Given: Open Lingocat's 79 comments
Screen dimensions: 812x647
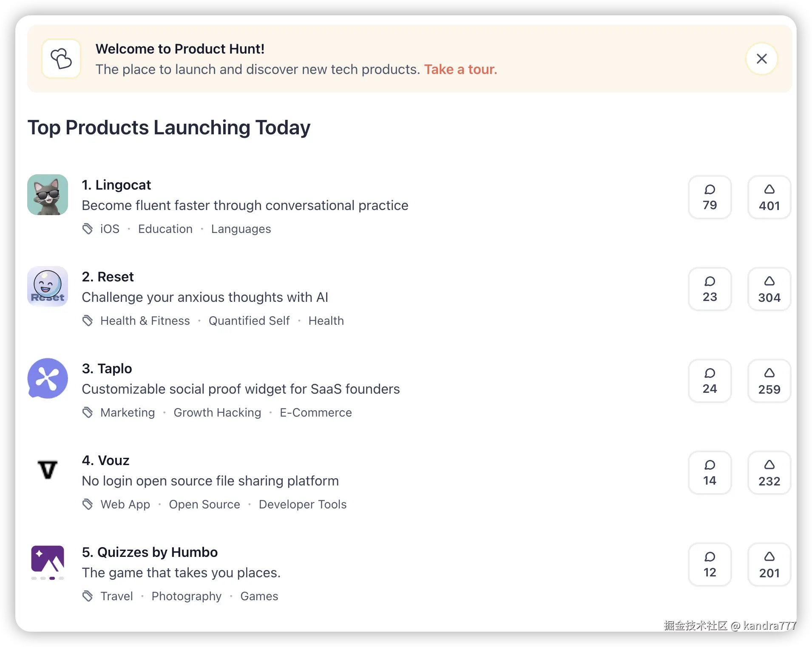Looking at the screenshot, I should (x=710, y=197).
